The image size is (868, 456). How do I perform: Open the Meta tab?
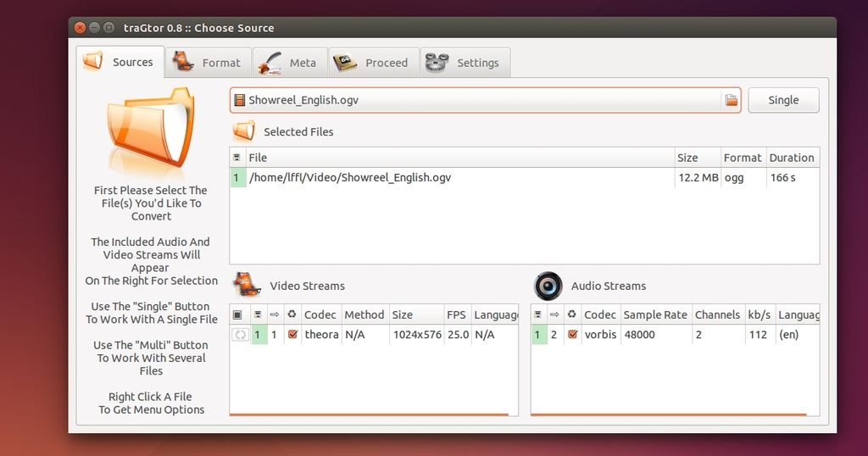tap(288, 63)
